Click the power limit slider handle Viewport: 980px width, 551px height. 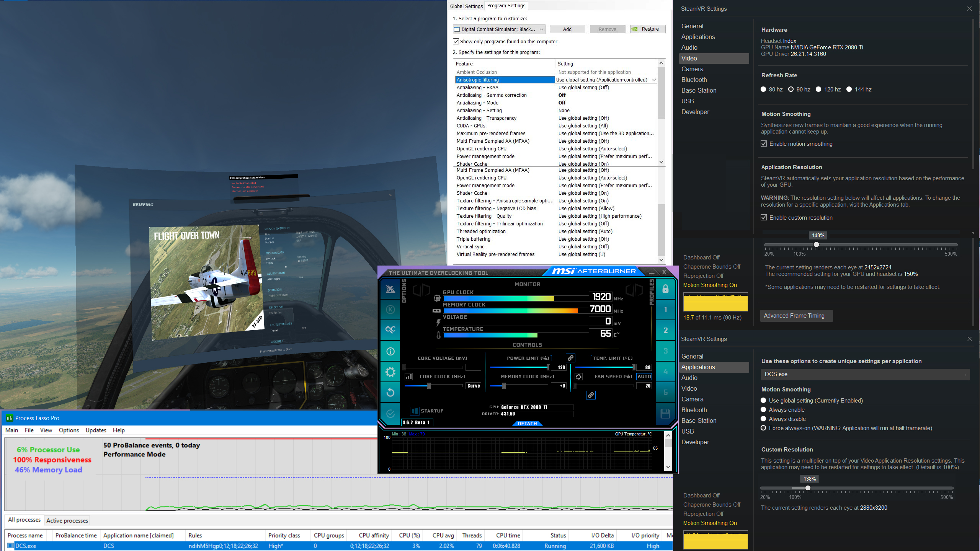pyautogui.click(x=549, y=367)
